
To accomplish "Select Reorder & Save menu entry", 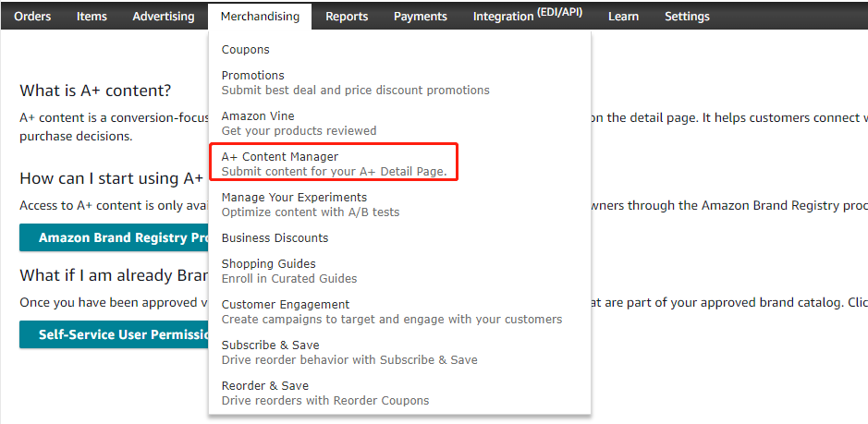I will [265, 386].
